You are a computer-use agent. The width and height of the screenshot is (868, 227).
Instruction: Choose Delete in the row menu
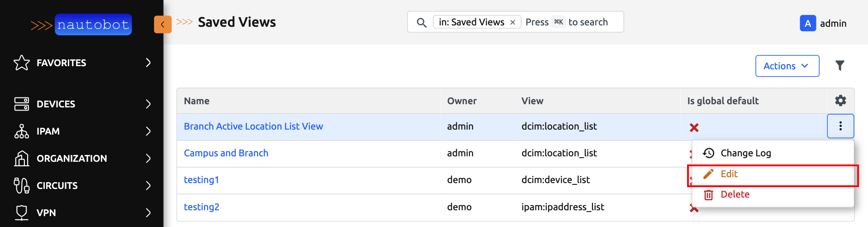pos(735,194)
